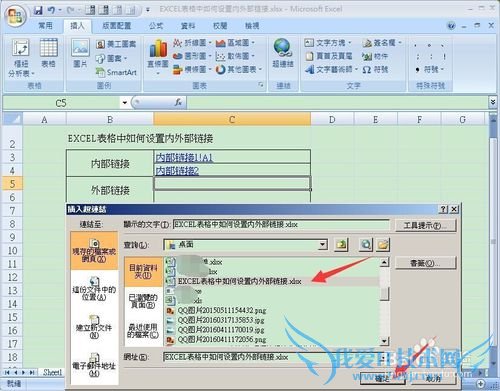
Task: Insert a bar chart
Action: coord(192,69)
